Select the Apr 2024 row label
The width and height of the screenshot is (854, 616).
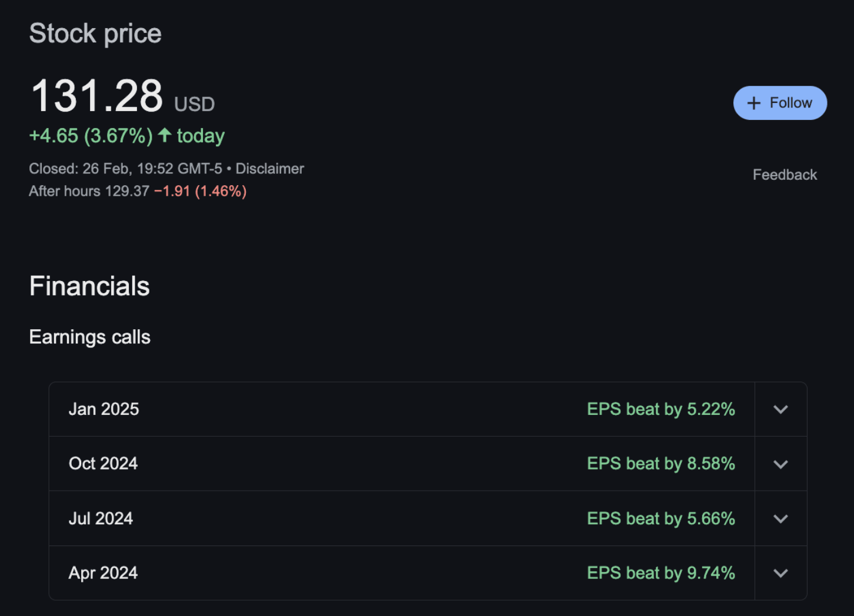click(104, 573)
